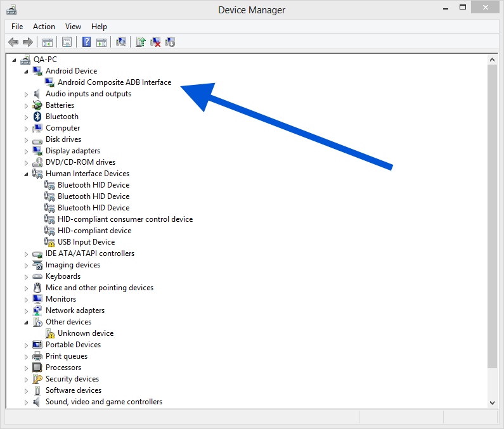The width and height of the screenshot is (504, 429).
Task: Collapse the Android Device category
Action: [26, 72]
